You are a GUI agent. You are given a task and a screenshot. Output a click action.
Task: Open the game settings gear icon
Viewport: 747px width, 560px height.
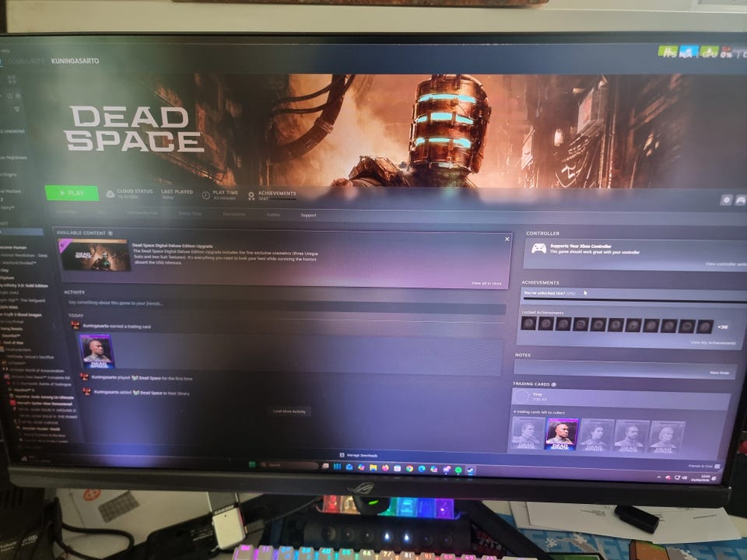coord(726,200)
